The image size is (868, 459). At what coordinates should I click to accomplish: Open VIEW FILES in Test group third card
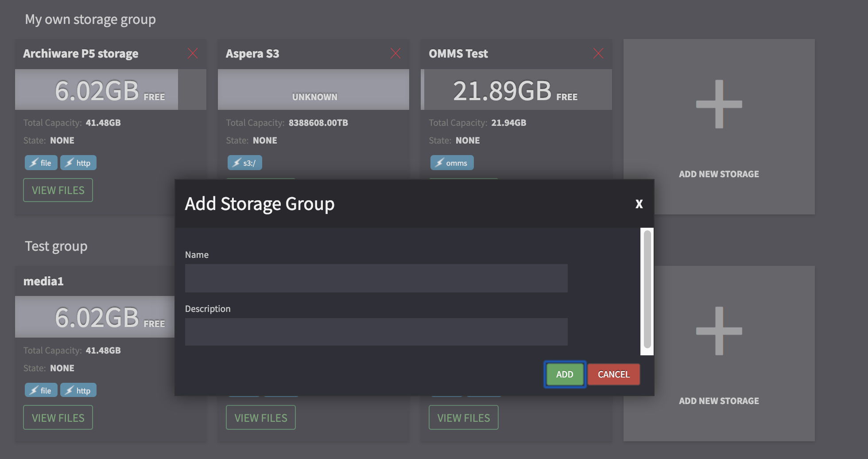click(464, 417)
